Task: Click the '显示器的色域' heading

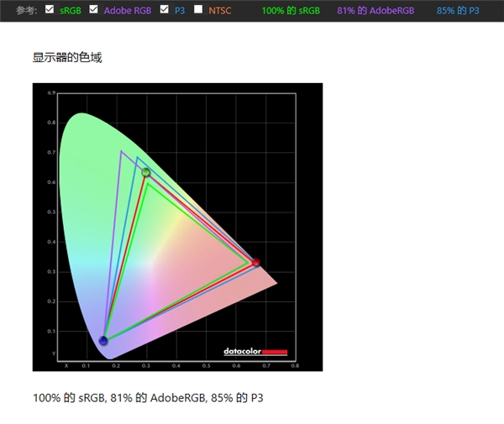Action: click(x=67, y=57)
